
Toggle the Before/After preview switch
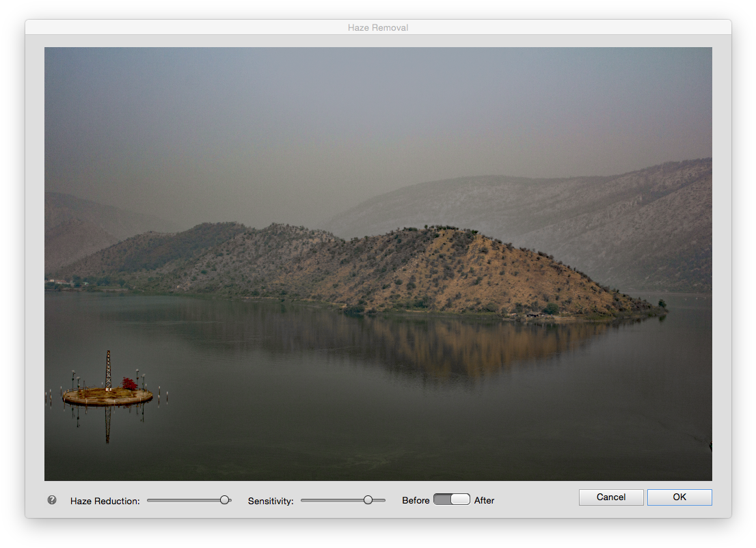coord(452,499)
